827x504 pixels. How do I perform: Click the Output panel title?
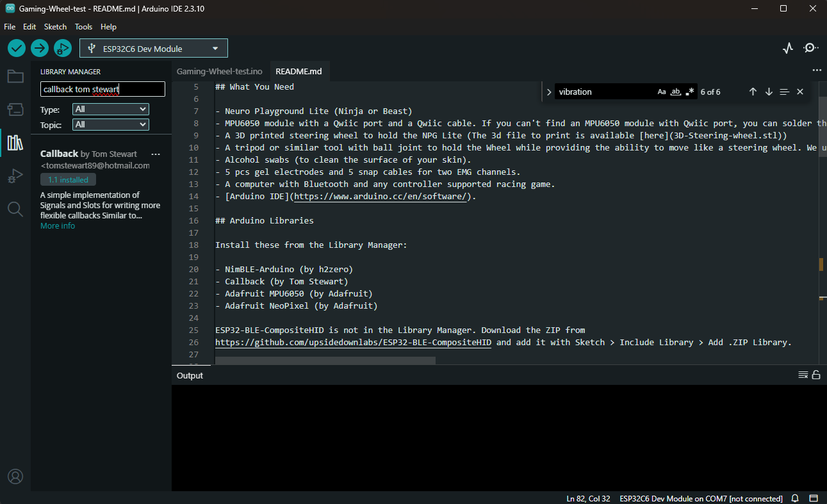click(x=190, y=375)
